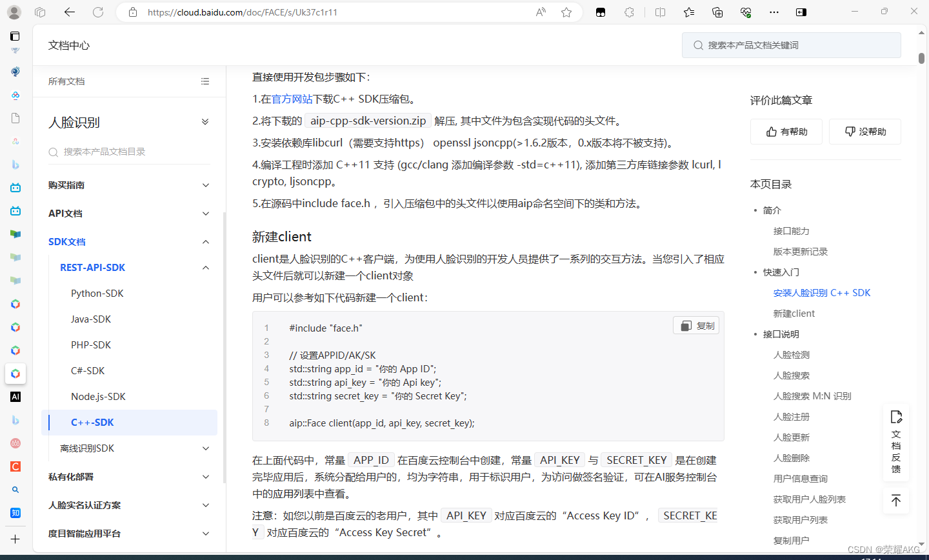Viewport: 929px width, 560px height.
Task: Open PHP-SDK documentation
Action: coord(91,345)
